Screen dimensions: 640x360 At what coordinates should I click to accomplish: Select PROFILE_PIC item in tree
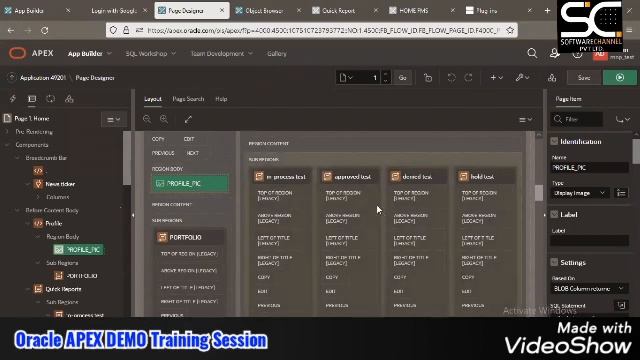[78, 249]
